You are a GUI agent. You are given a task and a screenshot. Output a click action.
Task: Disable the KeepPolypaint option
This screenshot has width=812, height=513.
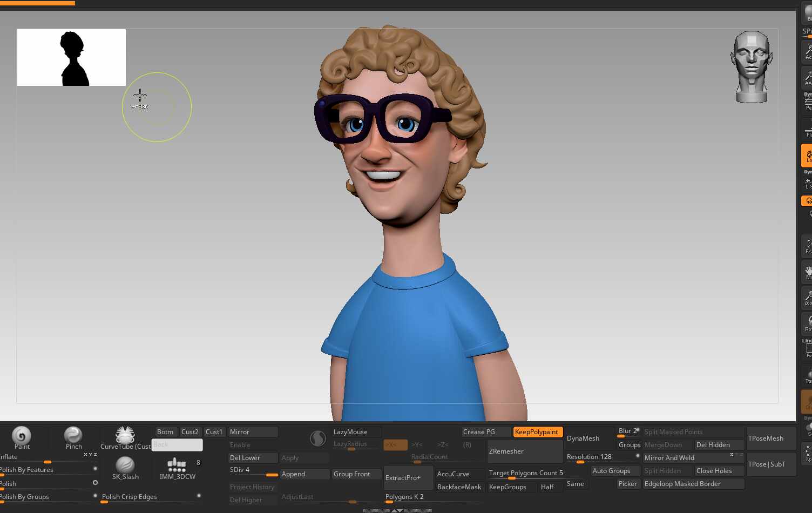[x=537, y=432]
